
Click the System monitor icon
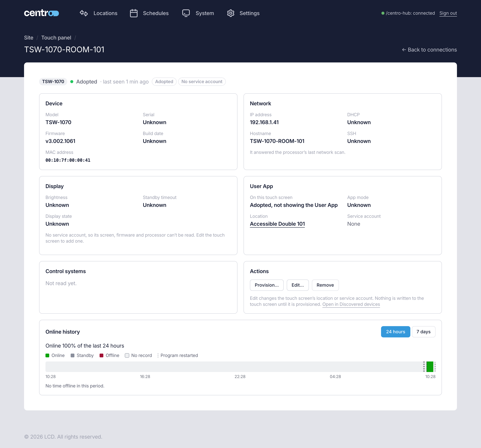[x=186, y=13]
